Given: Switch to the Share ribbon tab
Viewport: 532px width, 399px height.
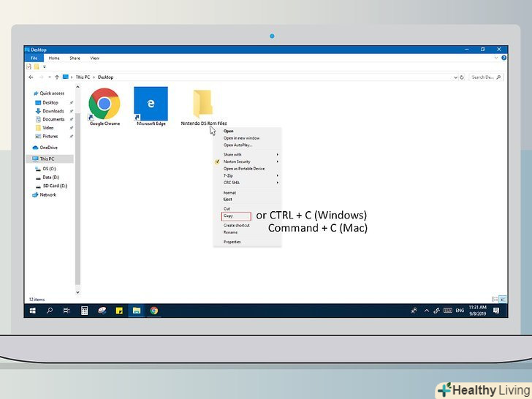Looking at the screenshot, I should [x=75, y=58].
